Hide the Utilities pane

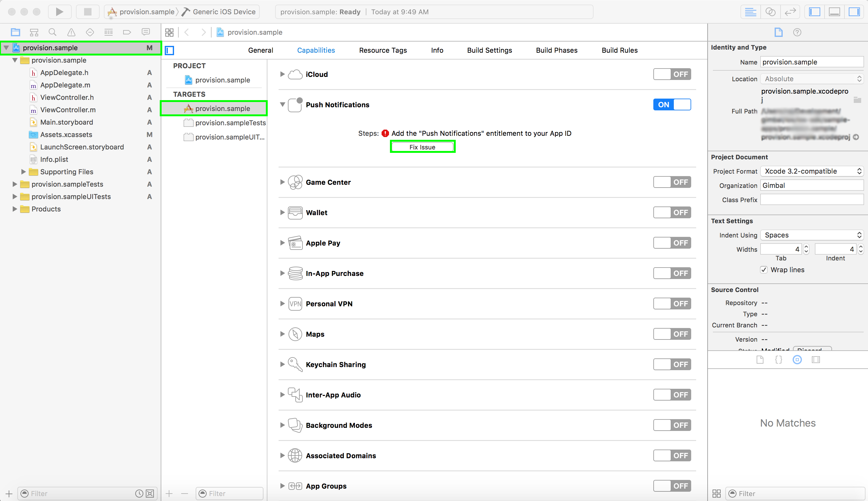pos(854,12)
